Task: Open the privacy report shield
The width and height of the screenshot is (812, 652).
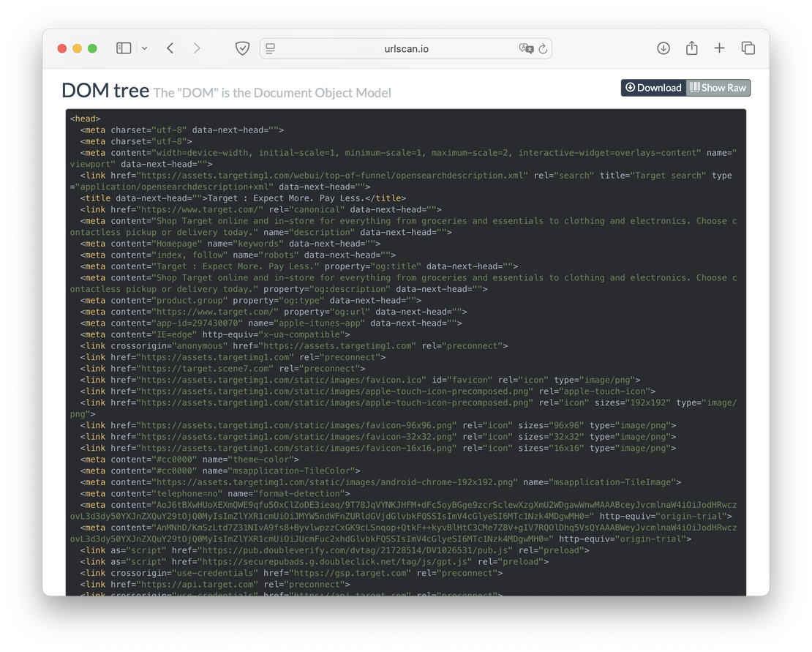Action: pyautogui.click(x=242, y=48)
